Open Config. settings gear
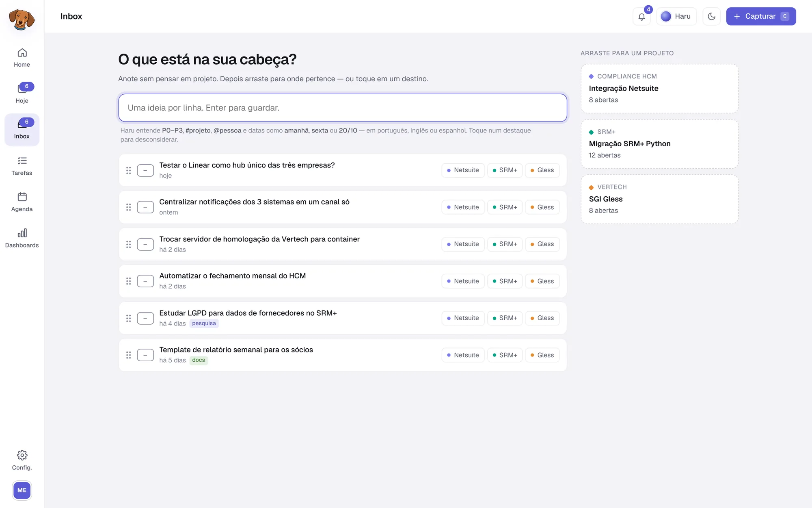 [x=22, y=460]
